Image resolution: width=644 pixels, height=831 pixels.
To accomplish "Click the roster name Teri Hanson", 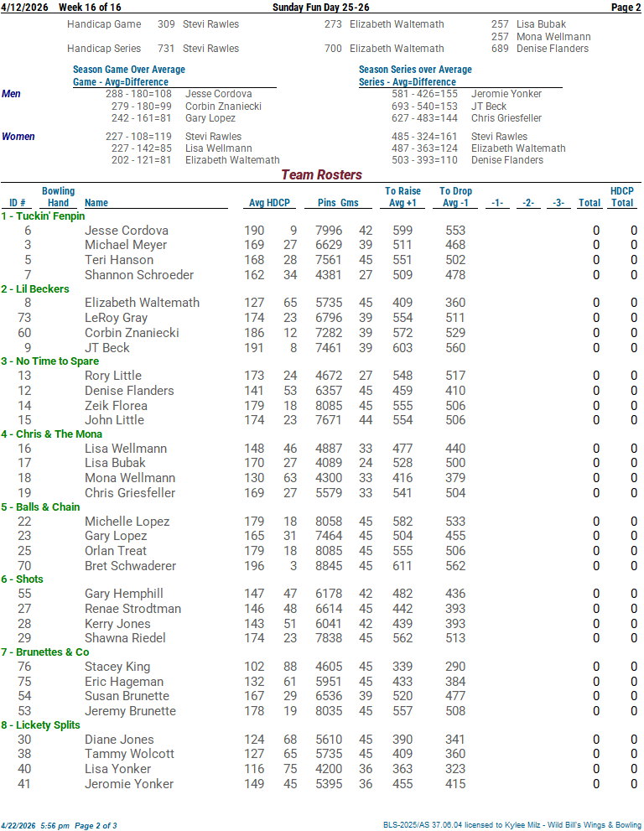I will [x=119, y=260].
